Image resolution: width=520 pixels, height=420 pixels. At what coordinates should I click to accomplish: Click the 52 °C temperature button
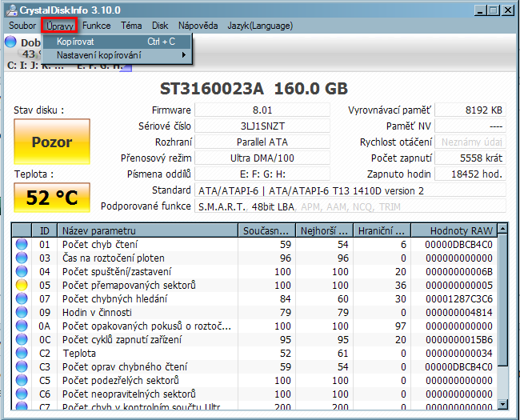(52, 198)
